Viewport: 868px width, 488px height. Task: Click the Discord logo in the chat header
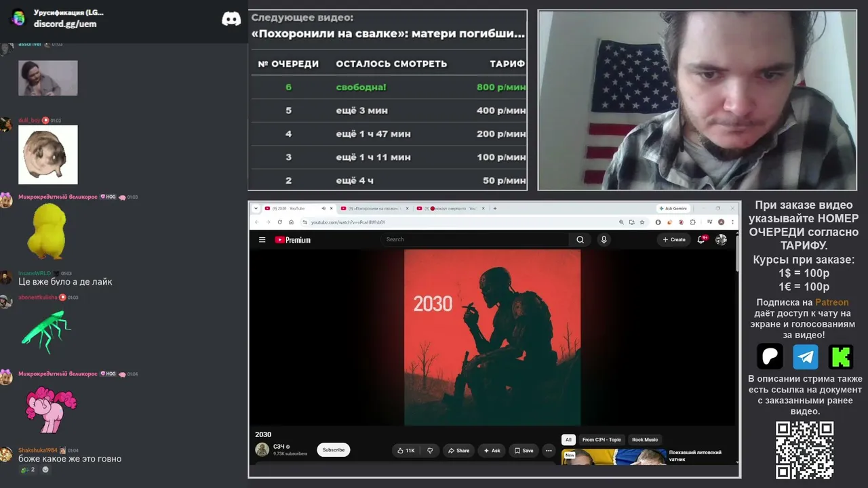231,19
